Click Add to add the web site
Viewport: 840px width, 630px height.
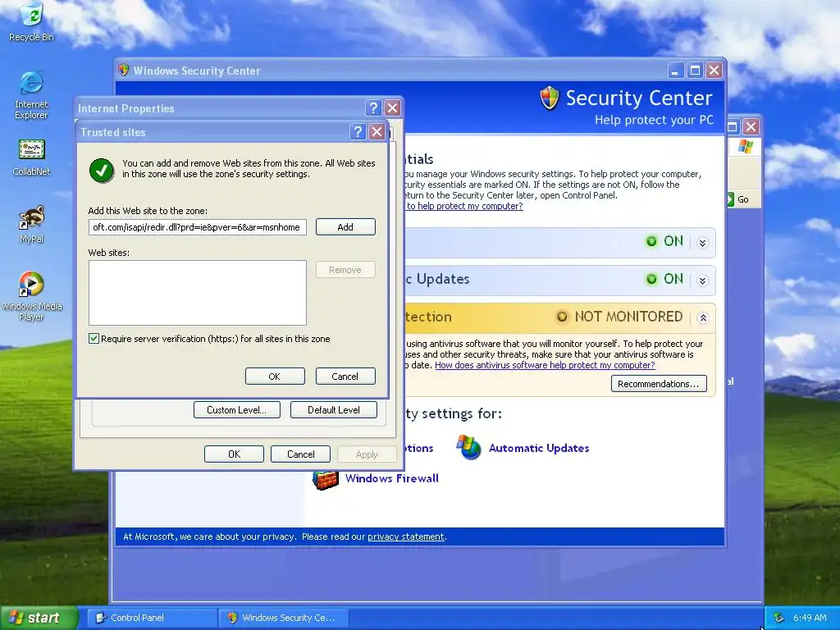[345, 227]
